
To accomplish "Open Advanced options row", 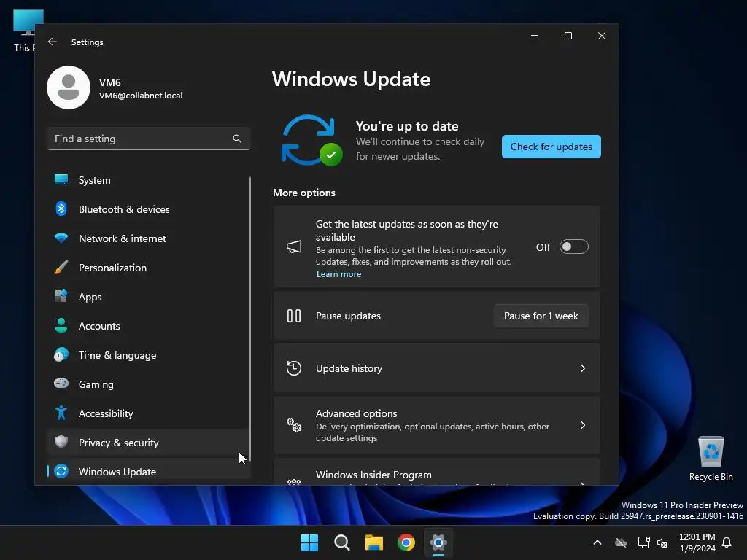I will pyautogui.click(x=436, y=425).
